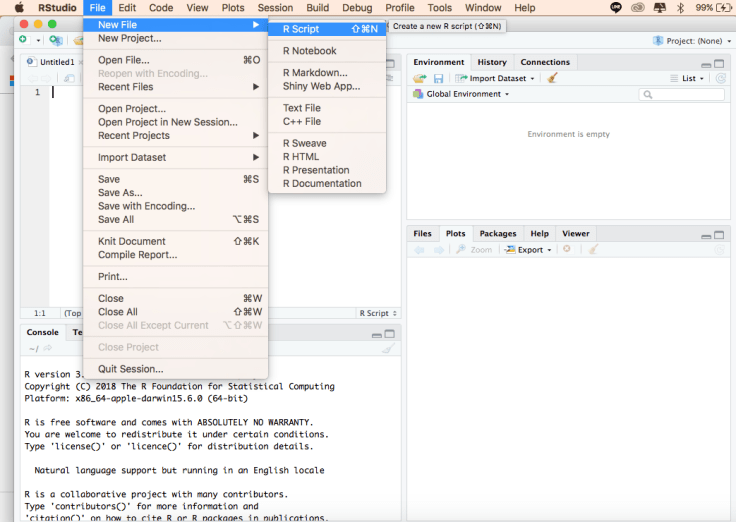
Task: Select Open Project in New Session
Action: [x=176, y=122]
